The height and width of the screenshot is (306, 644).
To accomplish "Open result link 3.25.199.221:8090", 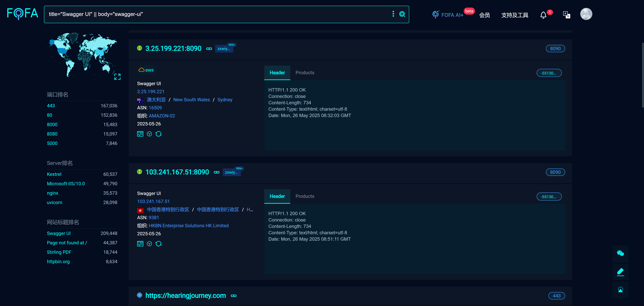I will click(173, 49).
